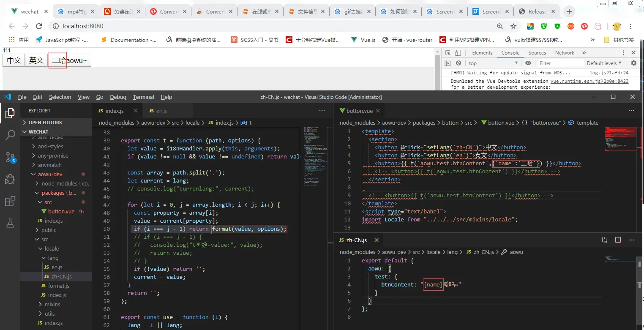
Task: Open the Default levels dropdown
Action: click(604, 63)
